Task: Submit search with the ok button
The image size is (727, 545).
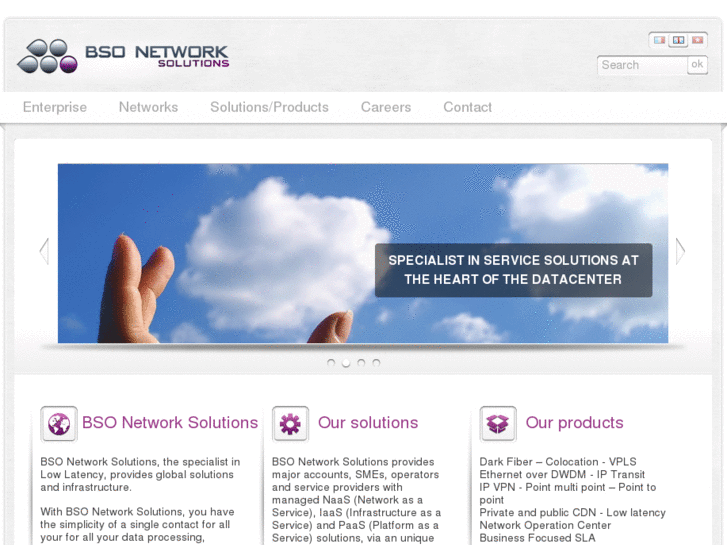Action: 697,64
